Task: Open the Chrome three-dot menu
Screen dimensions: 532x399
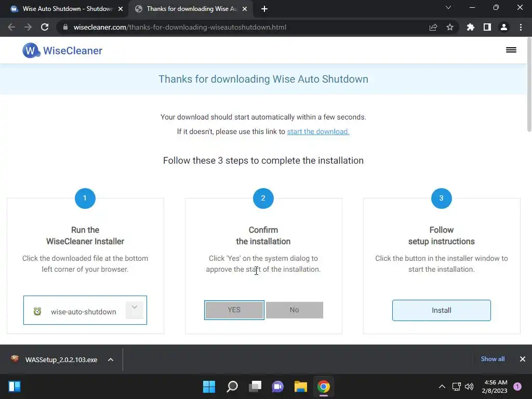Action: click(521, 27)
